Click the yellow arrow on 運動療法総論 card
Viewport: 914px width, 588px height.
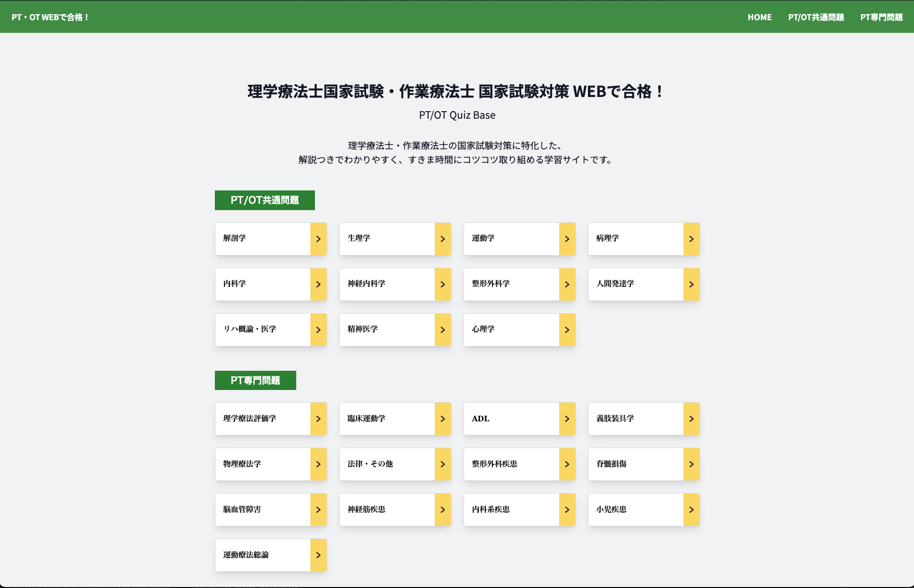(318, 555)
